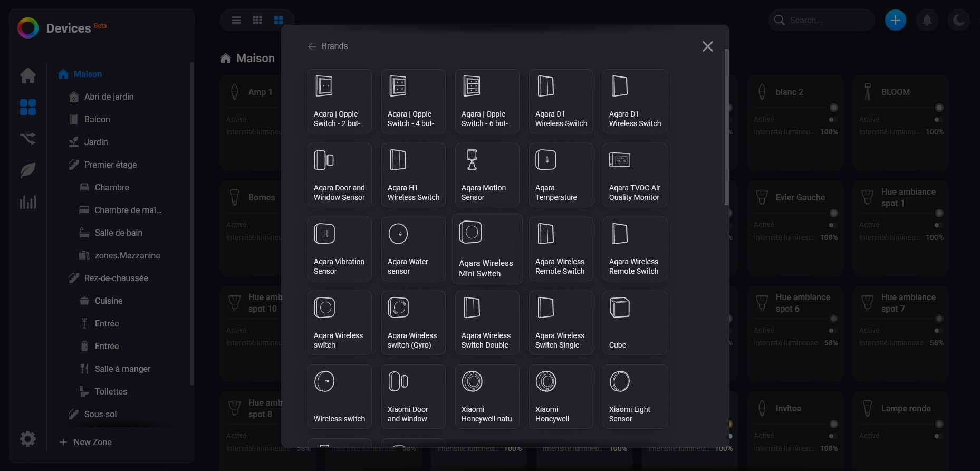
Task: Switch to small grid view layout
Action: (x=257, y=20)
